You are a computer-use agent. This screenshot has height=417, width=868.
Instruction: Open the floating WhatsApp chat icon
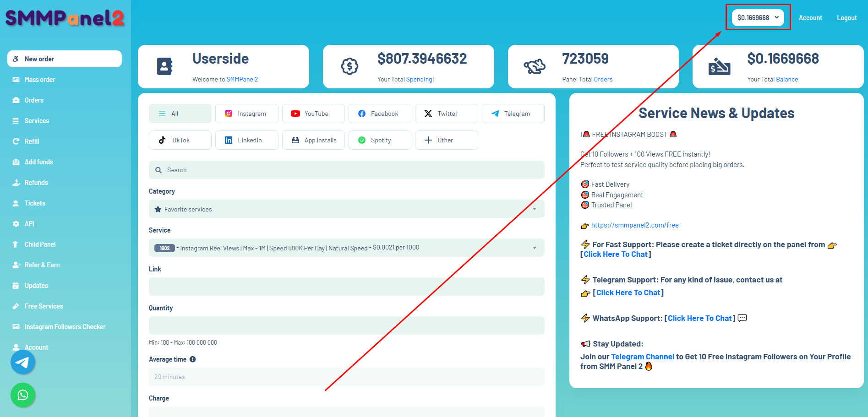[22, 395]
